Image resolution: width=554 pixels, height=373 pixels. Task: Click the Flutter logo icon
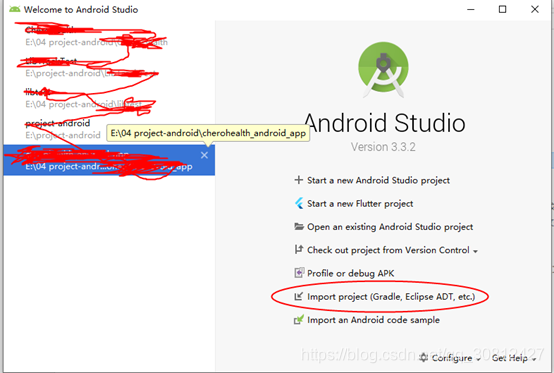coord(299,203)
